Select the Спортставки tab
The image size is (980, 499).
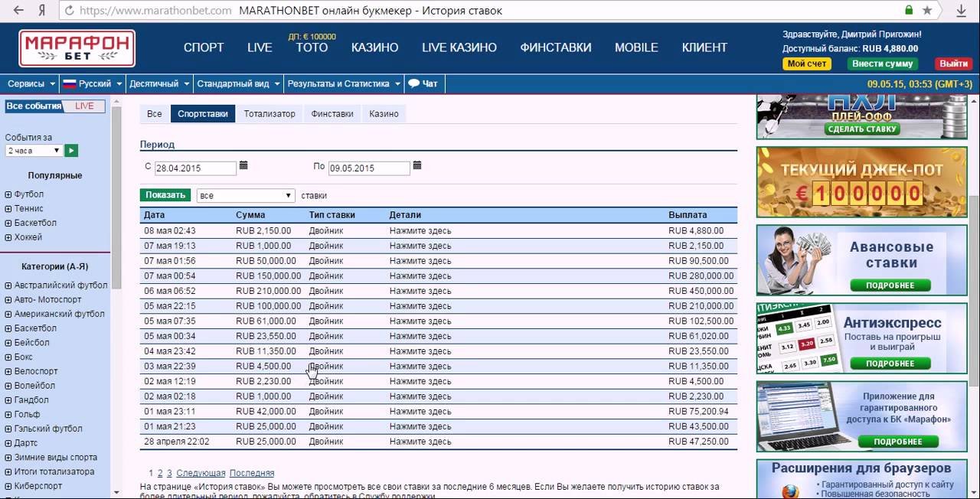click(x=203, y=113)
